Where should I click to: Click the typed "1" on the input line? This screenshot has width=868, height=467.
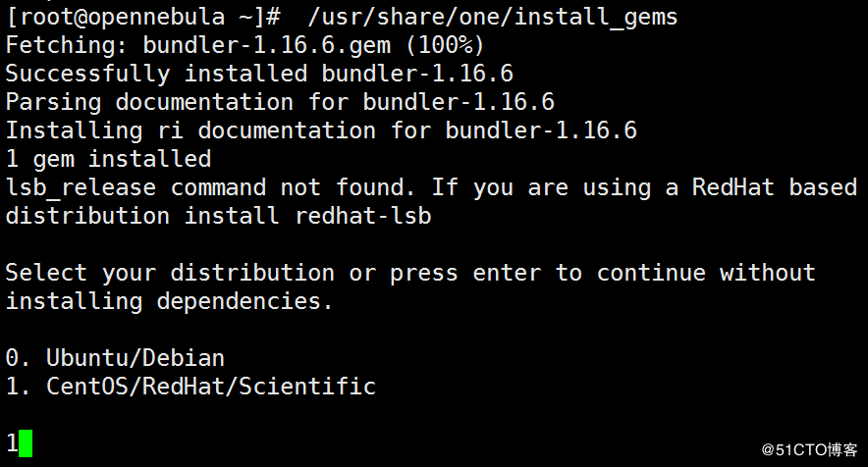(12, 442)
